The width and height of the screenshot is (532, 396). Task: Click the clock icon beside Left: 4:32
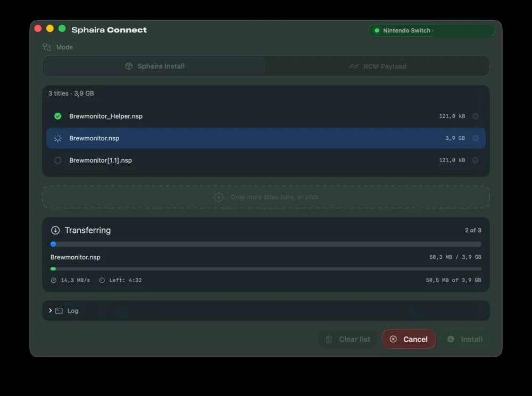102,280
